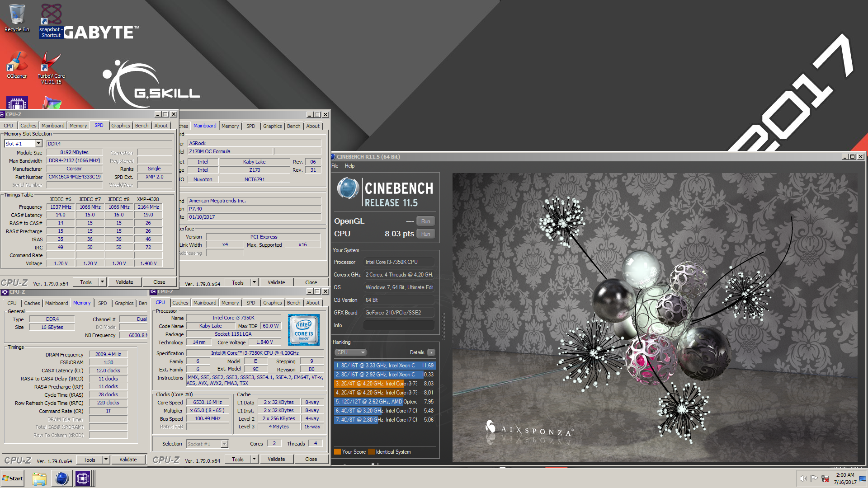
Task: Click Validate in the SPD CPU-Z window
Action: [x=124, y=282]
